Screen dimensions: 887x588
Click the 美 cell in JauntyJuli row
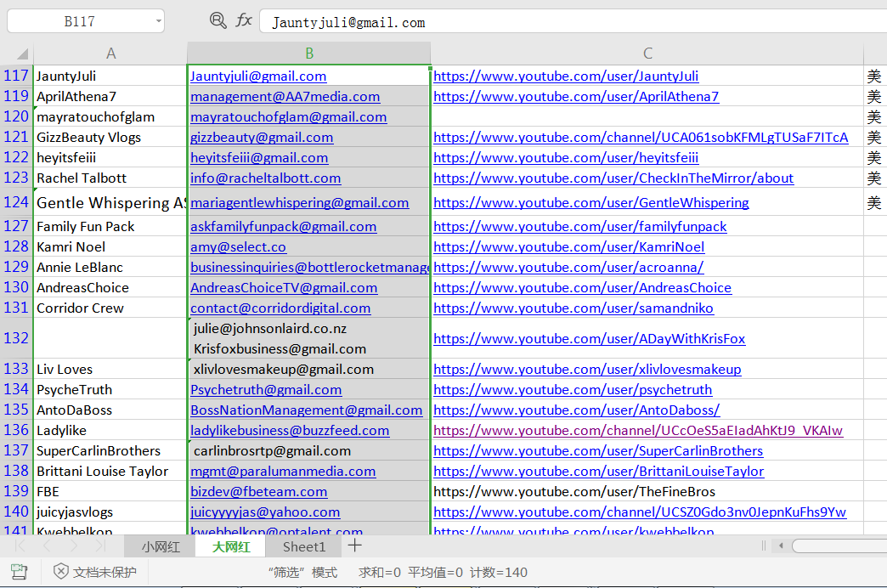click(x=875, y=76)
